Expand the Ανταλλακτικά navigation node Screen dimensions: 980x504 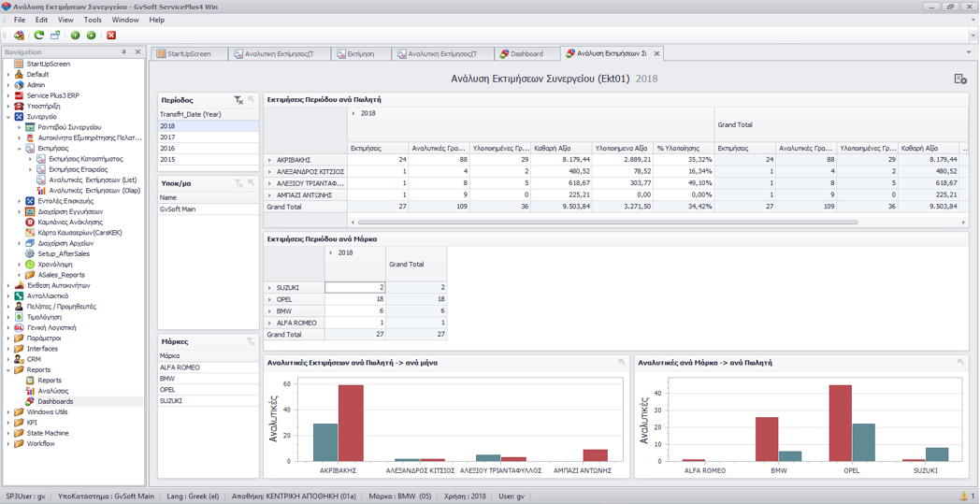[x=8, y=296]
